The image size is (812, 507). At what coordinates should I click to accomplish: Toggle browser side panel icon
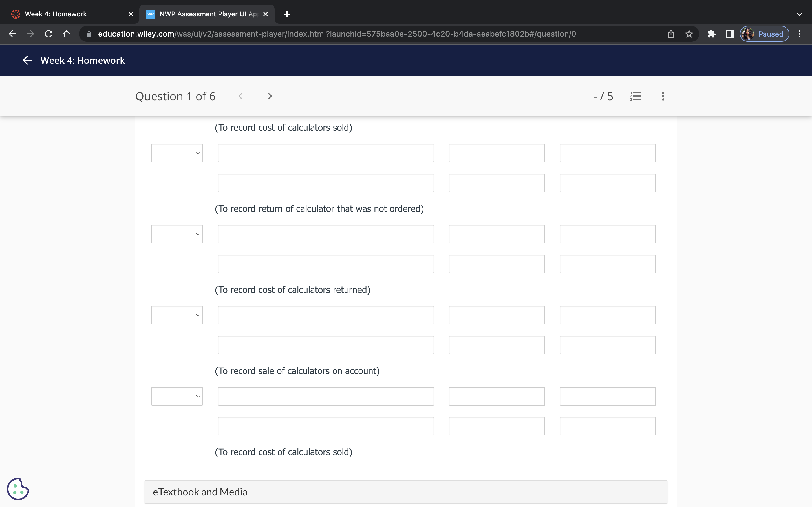click(729, 34)
